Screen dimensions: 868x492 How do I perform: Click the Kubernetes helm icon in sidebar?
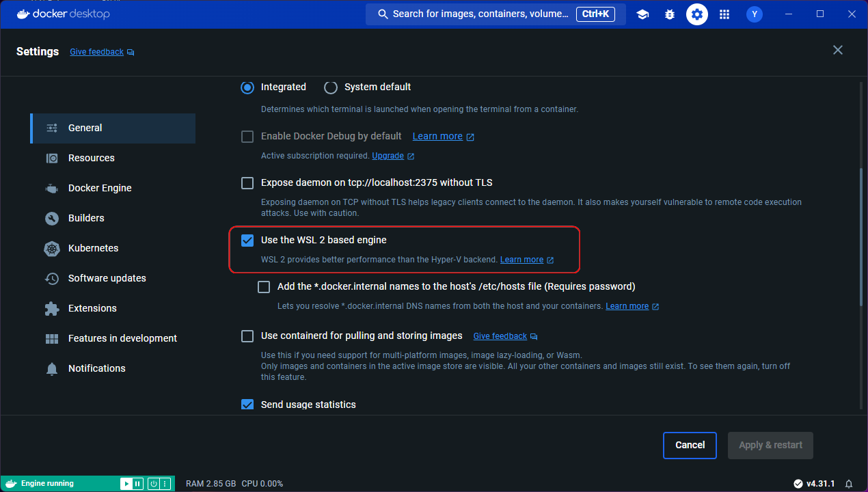click(x=52, y=248)
